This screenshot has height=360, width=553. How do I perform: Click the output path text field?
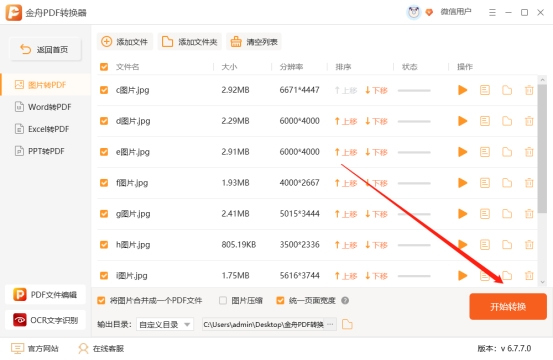[x=263, y=324]
